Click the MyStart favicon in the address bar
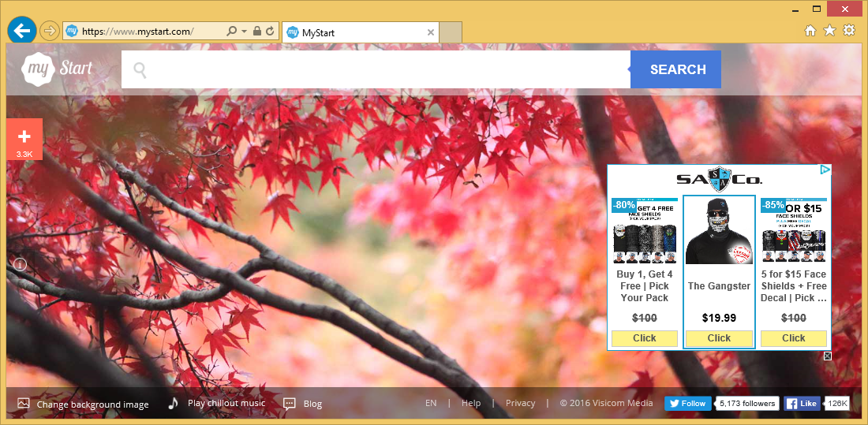The image size is (868, 425). pyautogui.click(x=72, y=31)
